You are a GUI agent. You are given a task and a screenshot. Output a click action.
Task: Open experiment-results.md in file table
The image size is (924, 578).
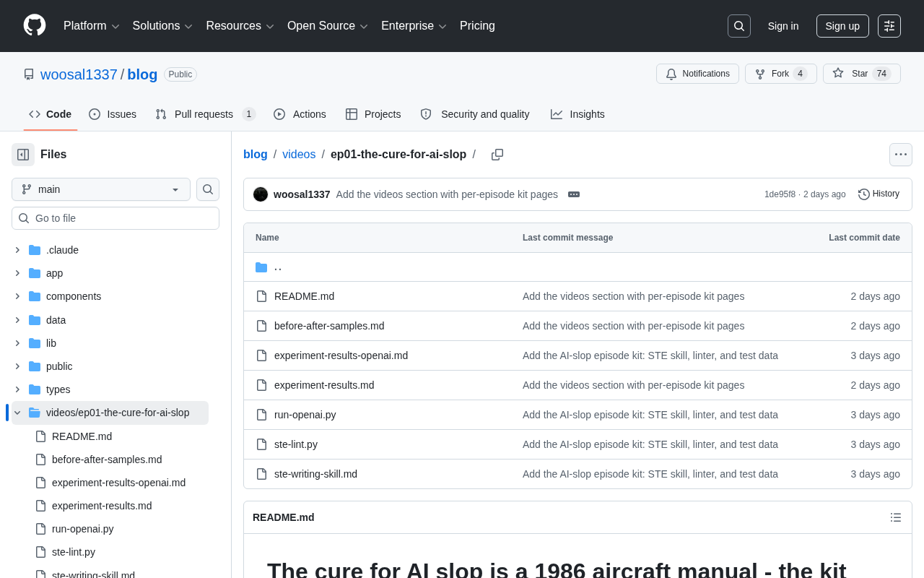(x=324, y=385)
